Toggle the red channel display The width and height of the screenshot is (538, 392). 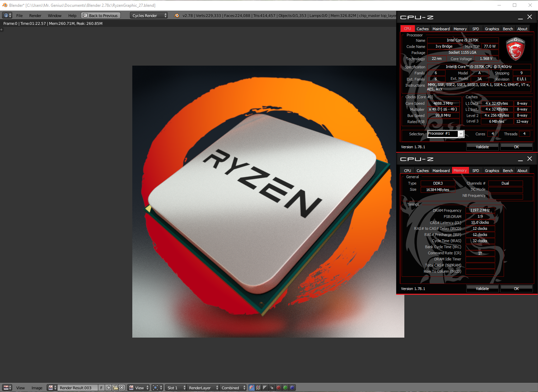click(279, 388)
